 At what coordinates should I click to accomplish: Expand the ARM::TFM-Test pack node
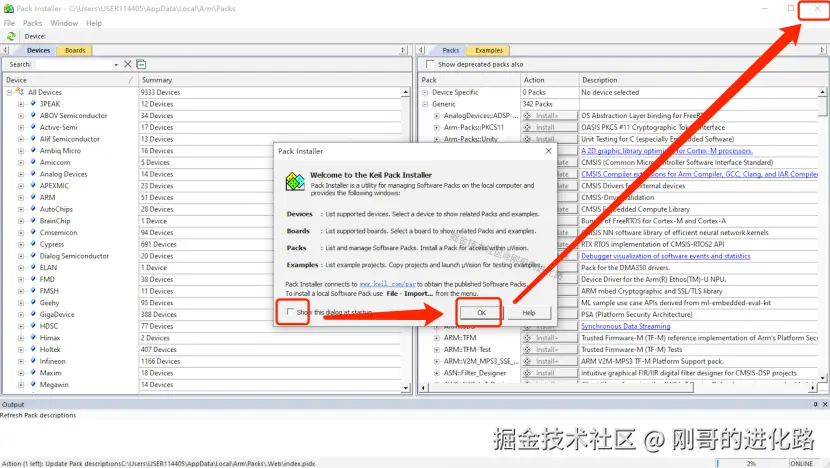pyautogui.click(x=437, y=349)
